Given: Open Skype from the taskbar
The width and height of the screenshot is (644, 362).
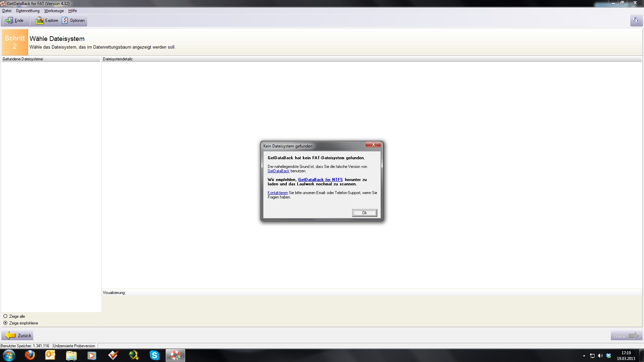Looking at the screenshot, I should pyautogui.click(x=155, y=355).
